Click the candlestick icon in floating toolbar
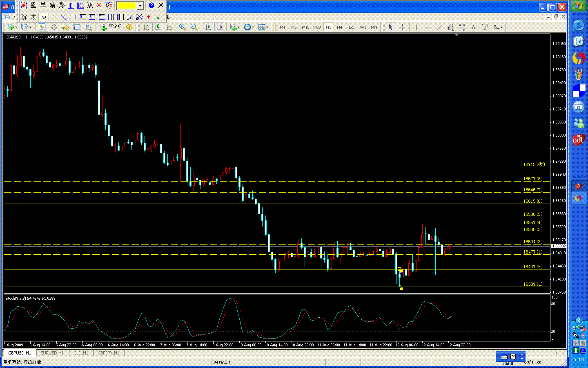Viewport: 588px width, 368px height. click(24, 5)
